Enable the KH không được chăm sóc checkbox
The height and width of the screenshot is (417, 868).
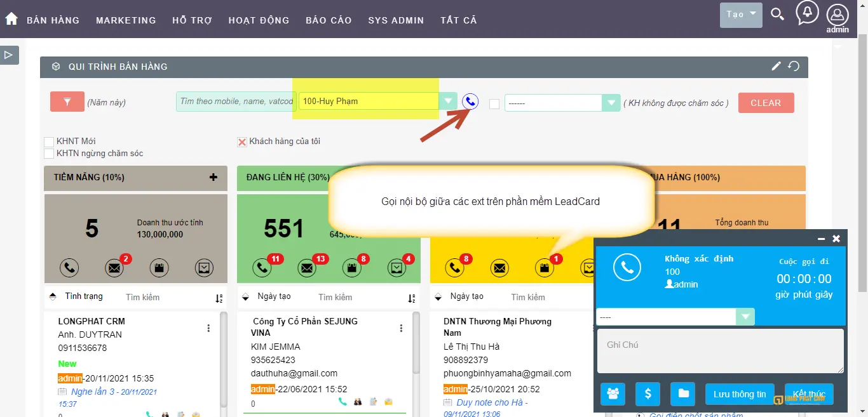point(494,102)
